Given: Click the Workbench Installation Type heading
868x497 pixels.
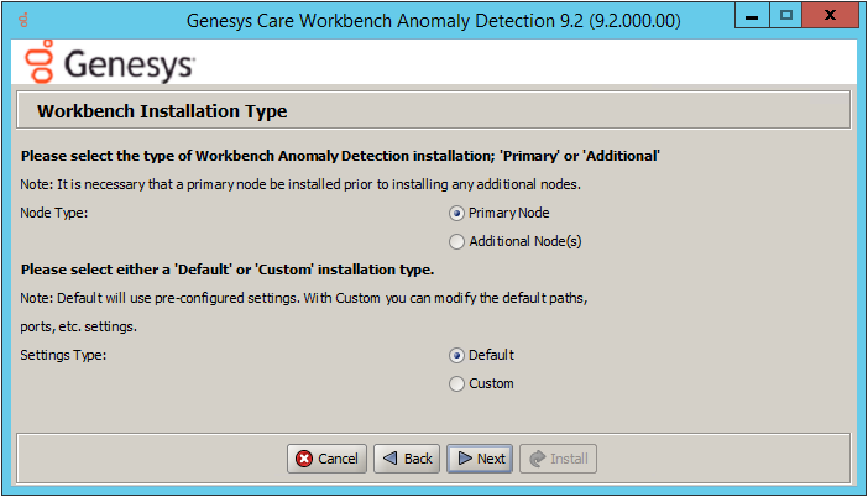Looking at the screenshot, I should coord(162,111).
